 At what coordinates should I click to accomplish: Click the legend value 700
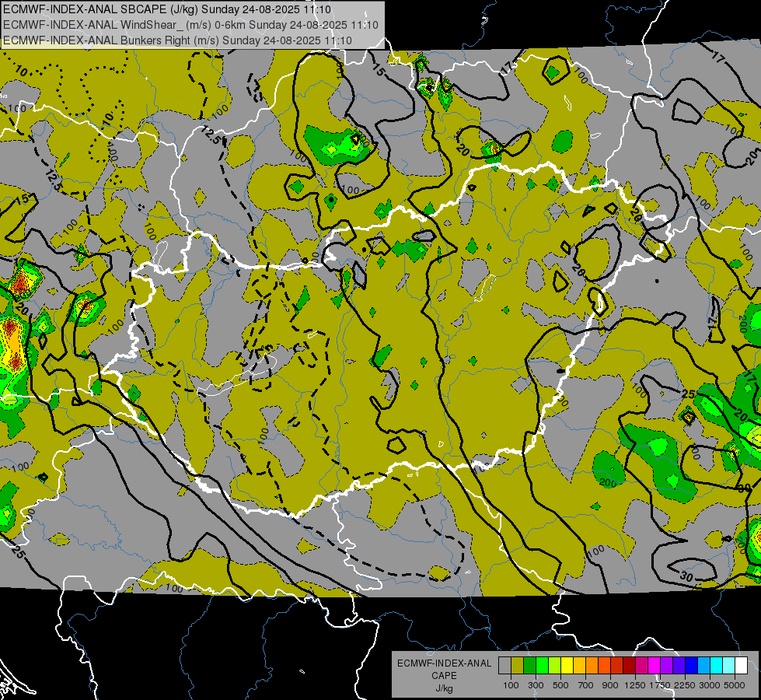pyautogui.click(x=586, y=685)
